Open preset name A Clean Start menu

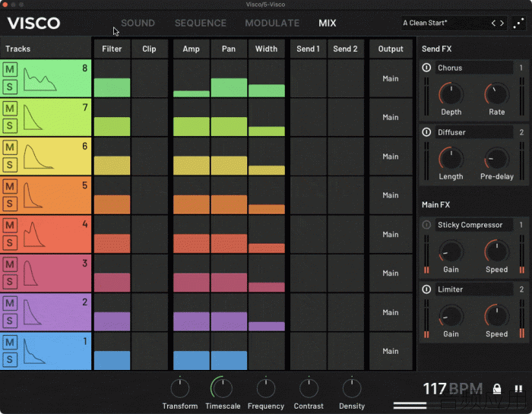click(x=445, y=23)
